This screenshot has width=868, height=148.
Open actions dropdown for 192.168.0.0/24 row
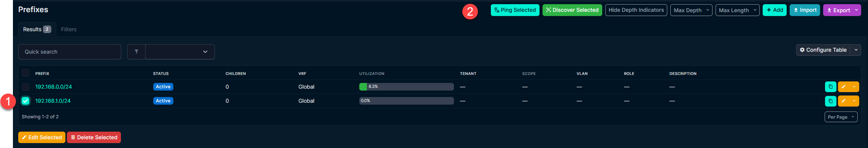(854, 87)
